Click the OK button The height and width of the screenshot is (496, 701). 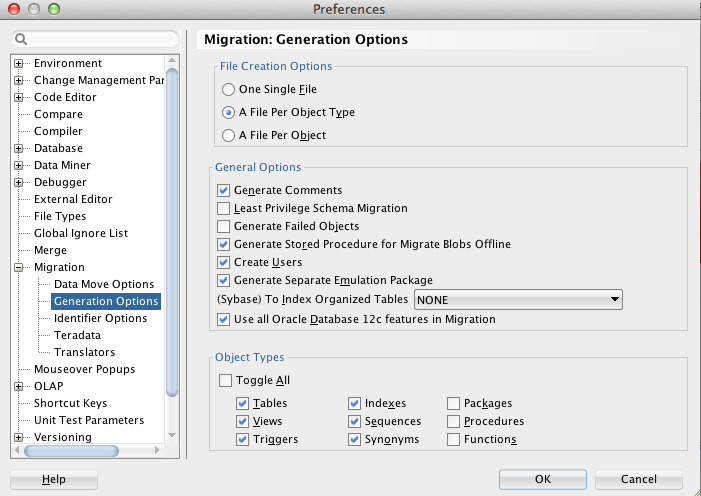tap(542, 479)
